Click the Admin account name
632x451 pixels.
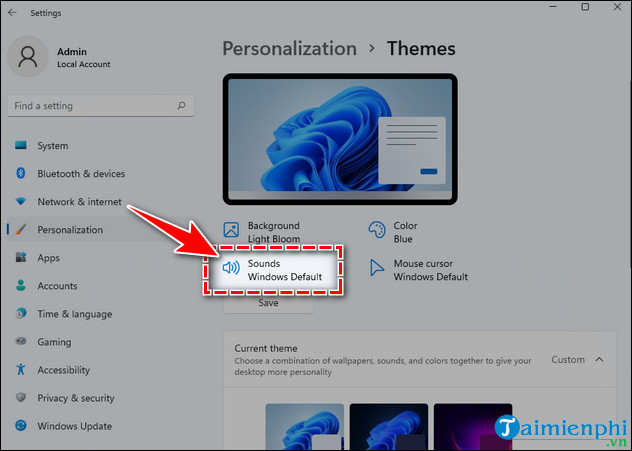coord(72,52)
